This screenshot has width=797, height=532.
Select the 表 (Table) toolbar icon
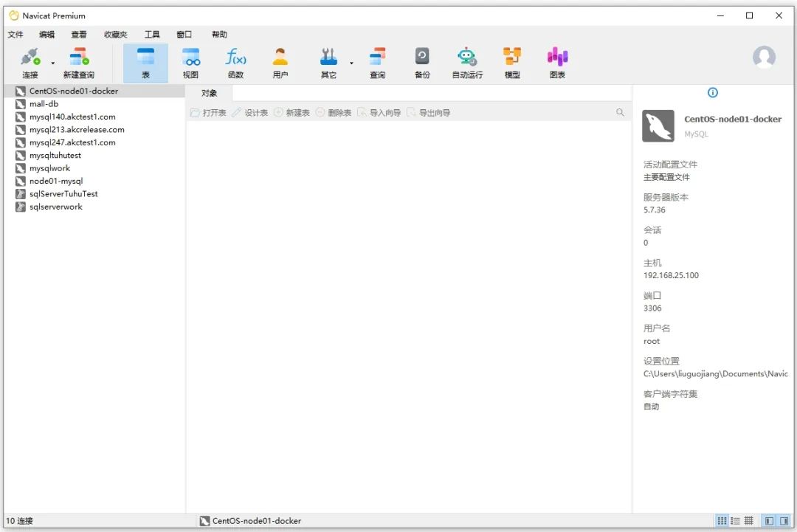pyautogui.click(x=145, y=63)
